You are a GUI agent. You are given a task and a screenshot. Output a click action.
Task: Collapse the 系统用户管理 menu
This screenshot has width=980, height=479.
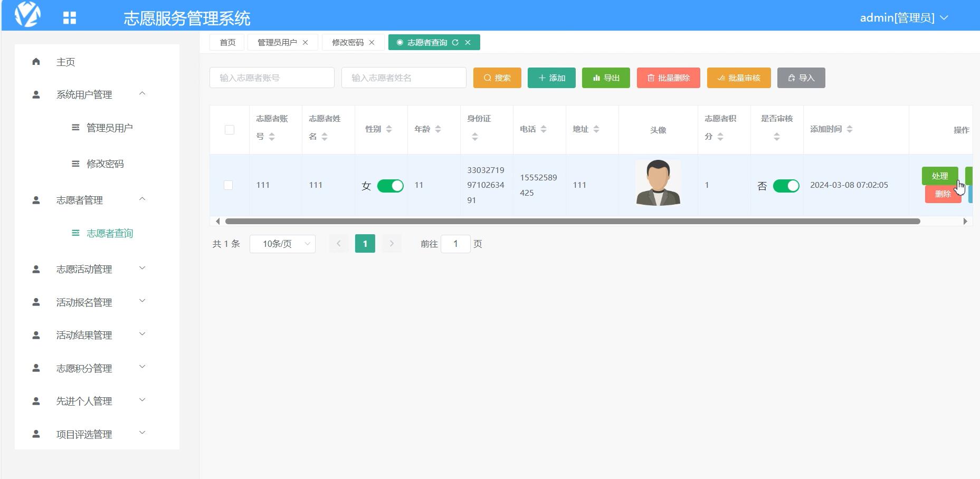coord(142,94)
